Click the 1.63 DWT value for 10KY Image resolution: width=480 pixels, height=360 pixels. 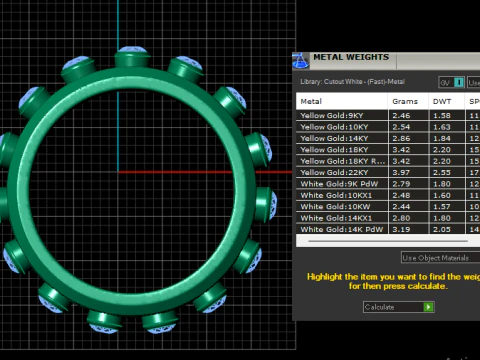[442, 127]
